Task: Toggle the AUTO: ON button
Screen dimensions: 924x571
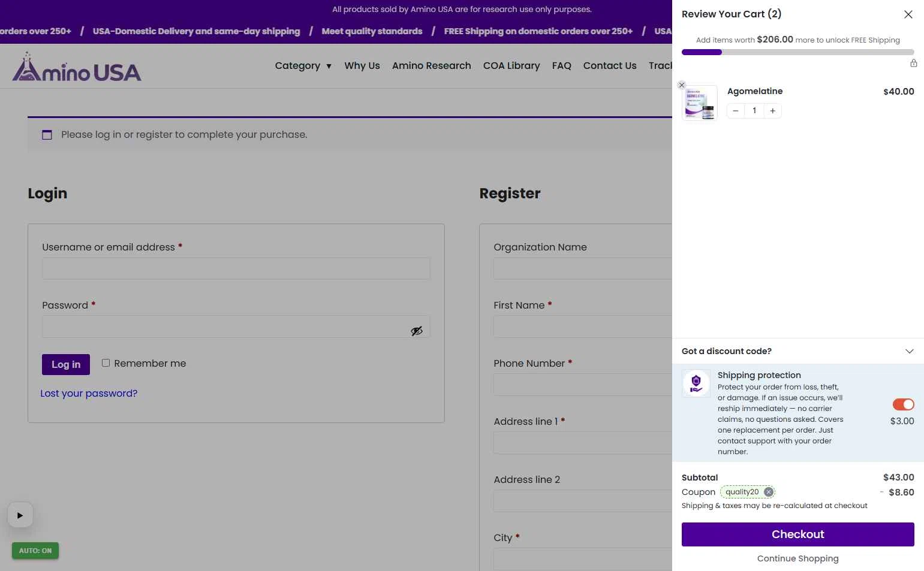Action: tap(35, 551)
